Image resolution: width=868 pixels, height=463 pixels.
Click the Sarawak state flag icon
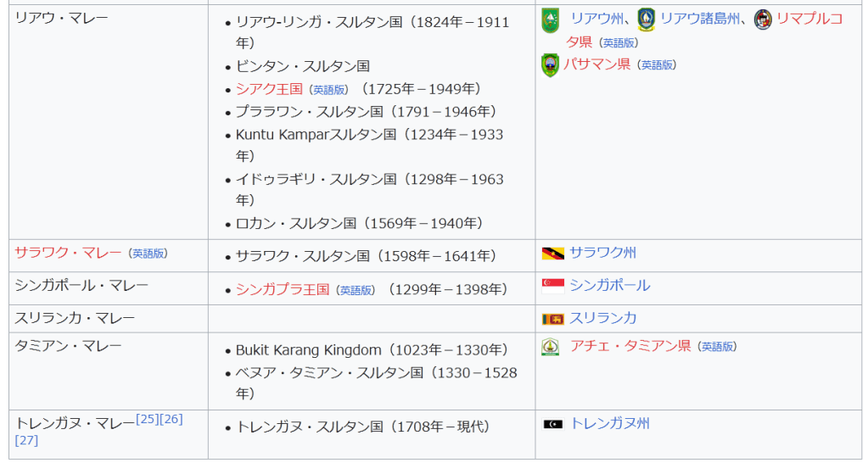[553, 254]
